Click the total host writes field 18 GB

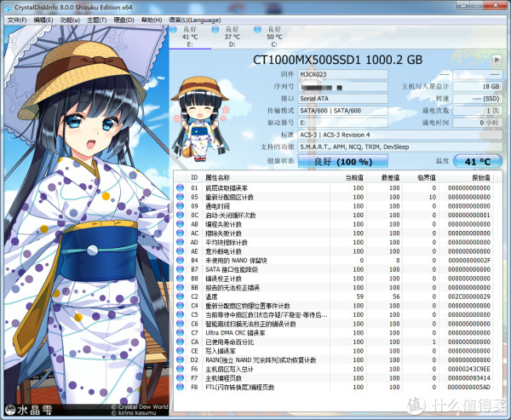(x=478, y=86)
